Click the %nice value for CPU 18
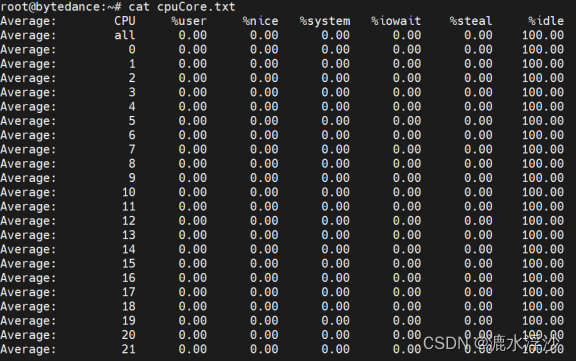Screen dimensions: 576x362 click(264, 307)
